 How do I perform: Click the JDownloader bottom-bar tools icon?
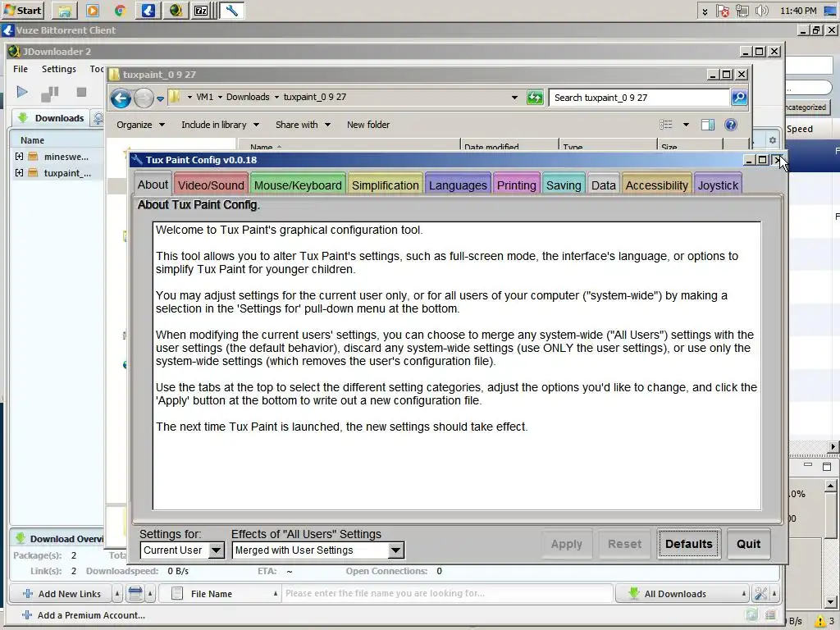pyautogui.click(x=760, y=594)
